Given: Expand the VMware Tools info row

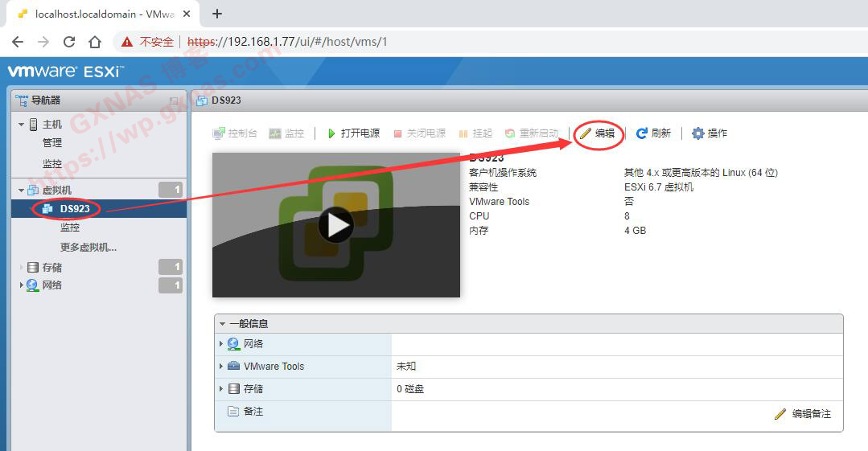Looking at the screenshot, I should click(x=222, y=367).
